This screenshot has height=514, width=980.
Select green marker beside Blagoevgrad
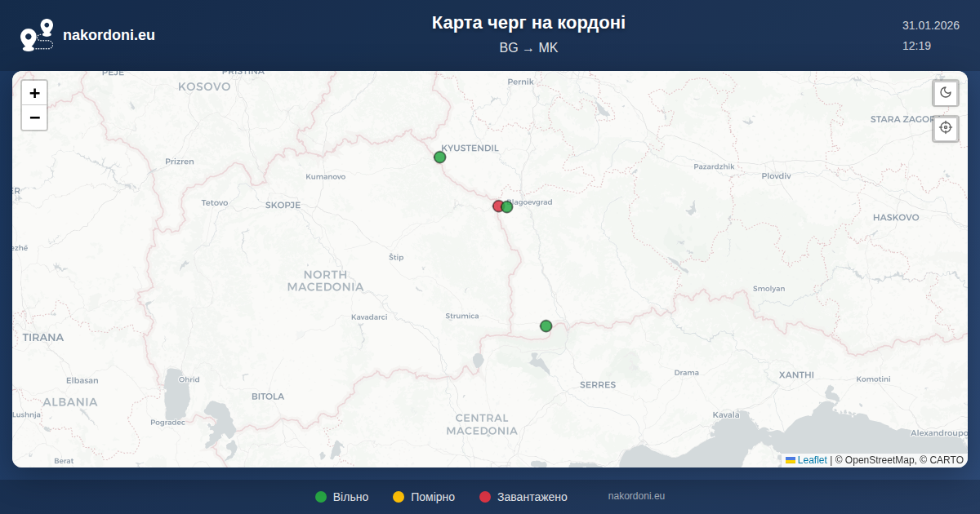[x=508, y=207]
